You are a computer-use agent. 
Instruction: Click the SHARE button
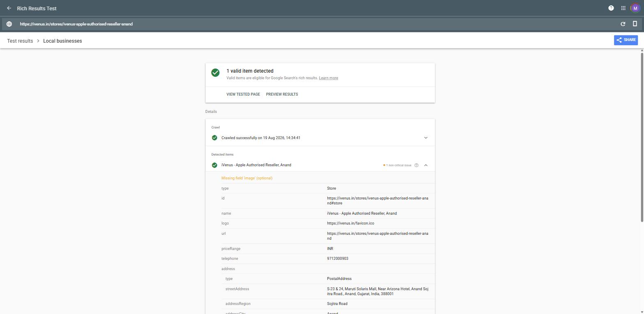pos(626,40)
